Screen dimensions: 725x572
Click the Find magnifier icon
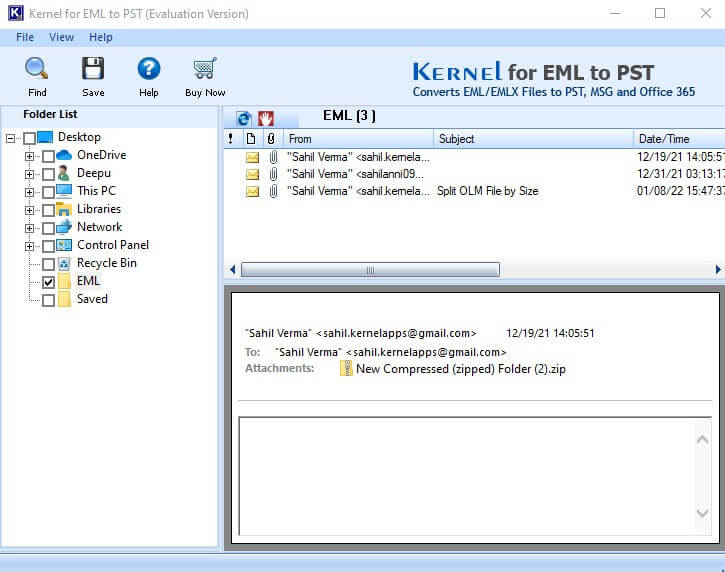(x=37, y=68)
